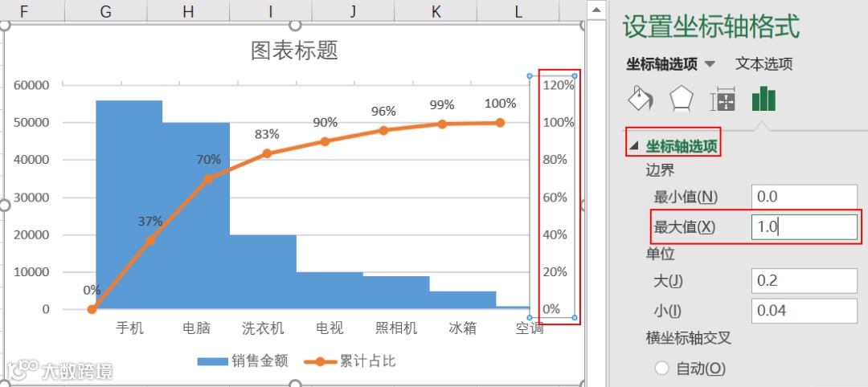
Task: Collapse the 坐标轴选项 section triangle
Action: [634, 146]
